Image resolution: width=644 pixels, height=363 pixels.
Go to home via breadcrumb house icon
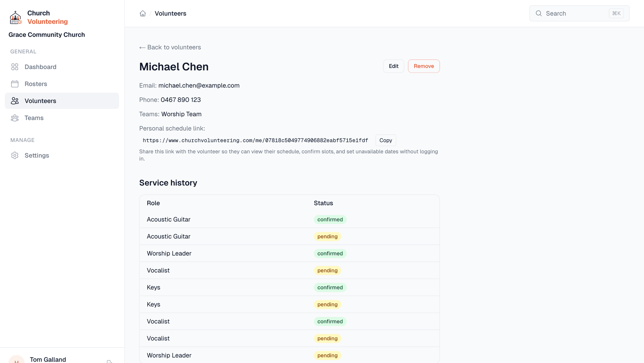(x=143, y=13)
